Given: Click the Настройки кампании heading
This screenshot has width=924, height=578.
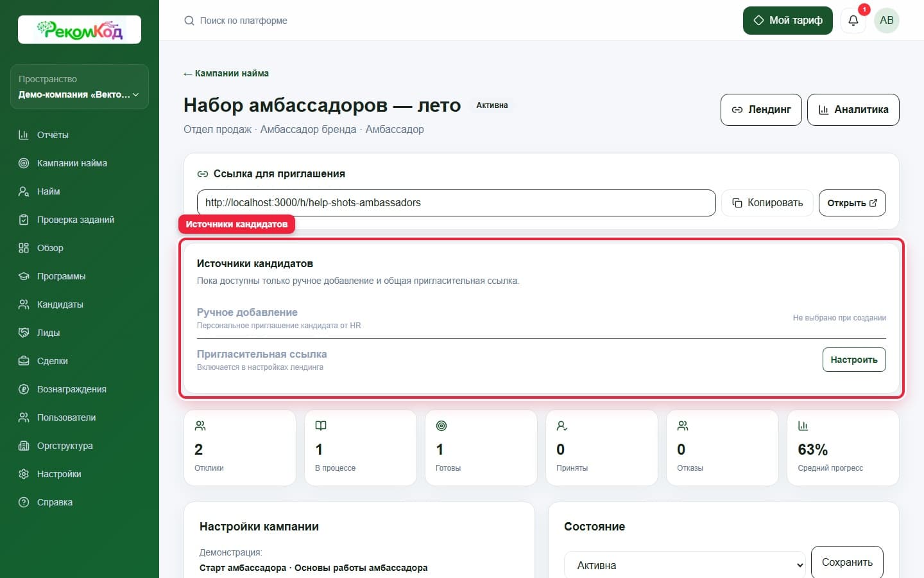Looking at the screenshot, I should (x=259, y=527).
